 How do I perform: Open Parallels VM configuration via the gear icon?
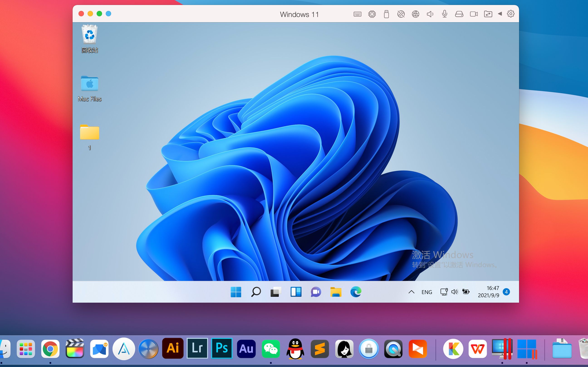510,14
